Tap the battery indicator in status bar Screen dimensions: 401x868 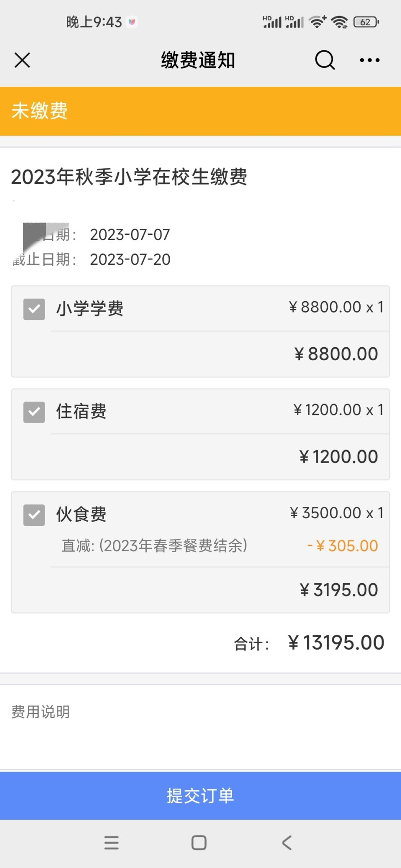tap(366, 22)
